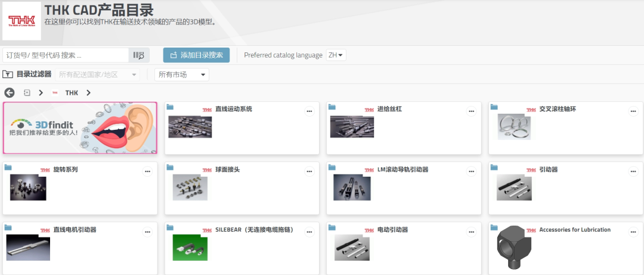The width and height of the screenshot is (644, 275).
Task: Expand chevron after catalog root icon
Action: pyautogui.click(x=41, y=93)
